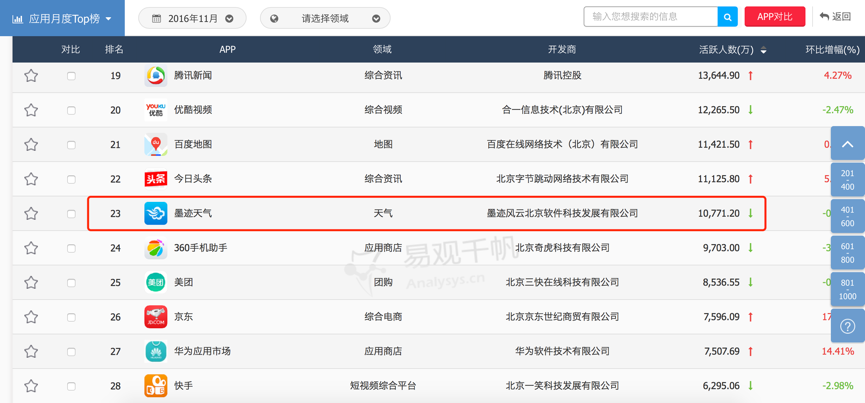Screen dimensions: 865x403
Task: Select 综合视频 category cell
Action: coord(383,110)
